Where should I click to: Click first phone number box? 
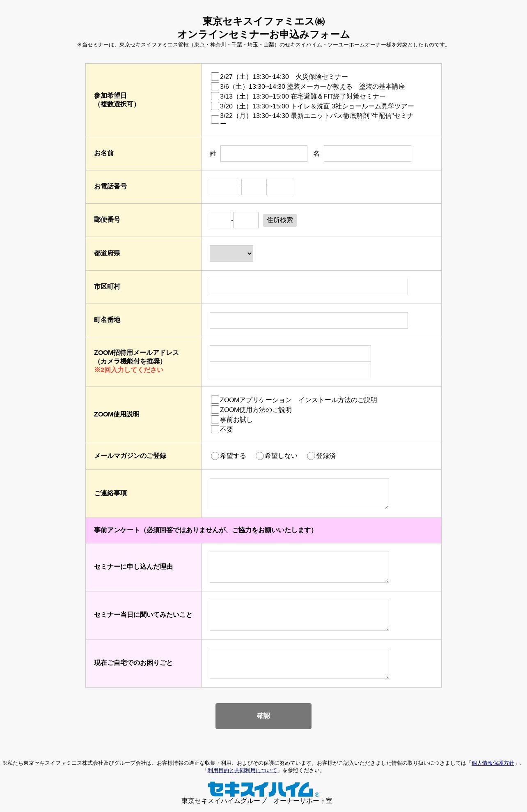[x=225, y=187]
